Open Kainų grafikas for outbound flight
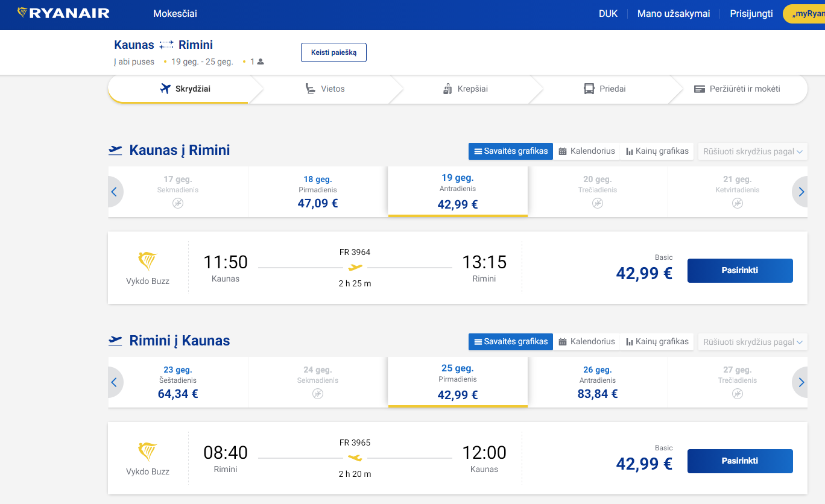 pyautogui.click(x=657, y=151)
